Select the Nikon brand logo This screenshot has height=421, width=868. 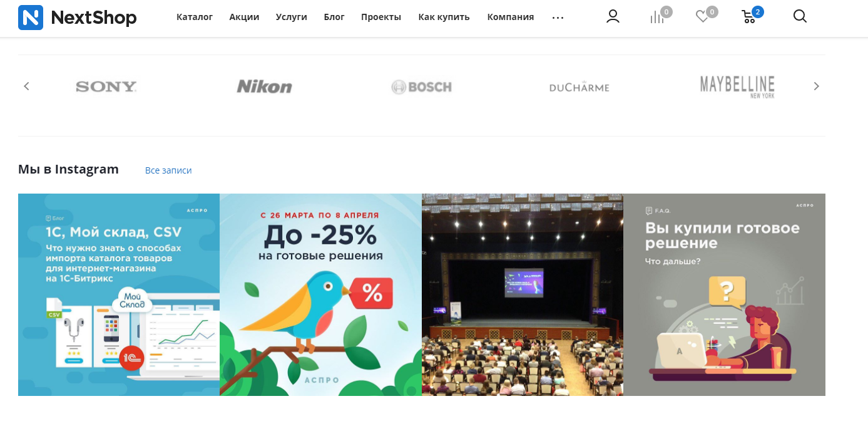pos(264,86)
